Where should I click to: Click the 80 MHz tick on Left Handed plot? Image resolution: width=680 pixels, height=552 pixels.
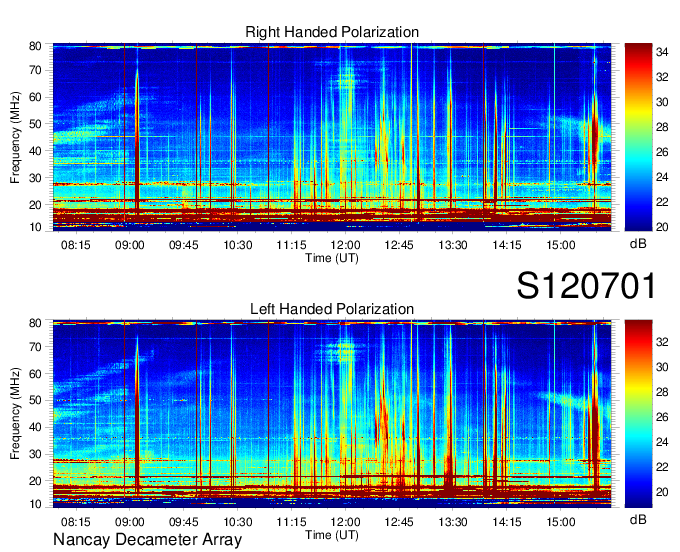35,323
